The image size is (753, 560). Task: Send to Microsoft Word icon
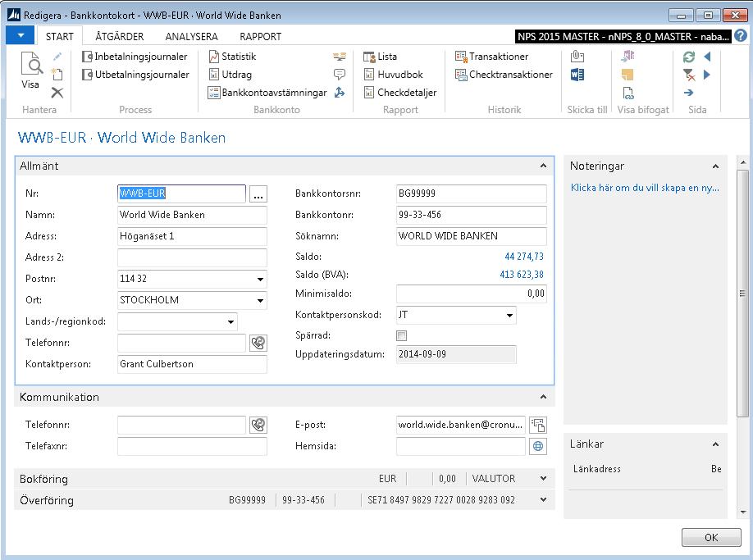coord(577,75)
